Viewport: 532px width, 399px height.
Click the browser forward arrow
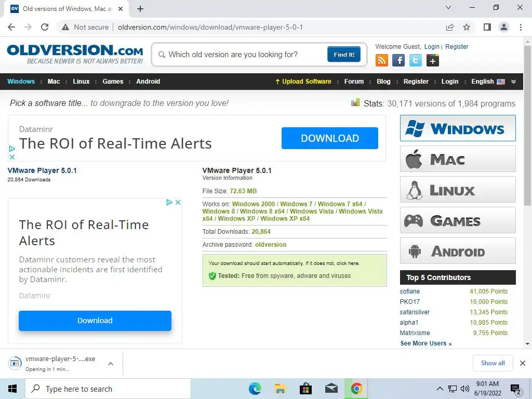28,27
